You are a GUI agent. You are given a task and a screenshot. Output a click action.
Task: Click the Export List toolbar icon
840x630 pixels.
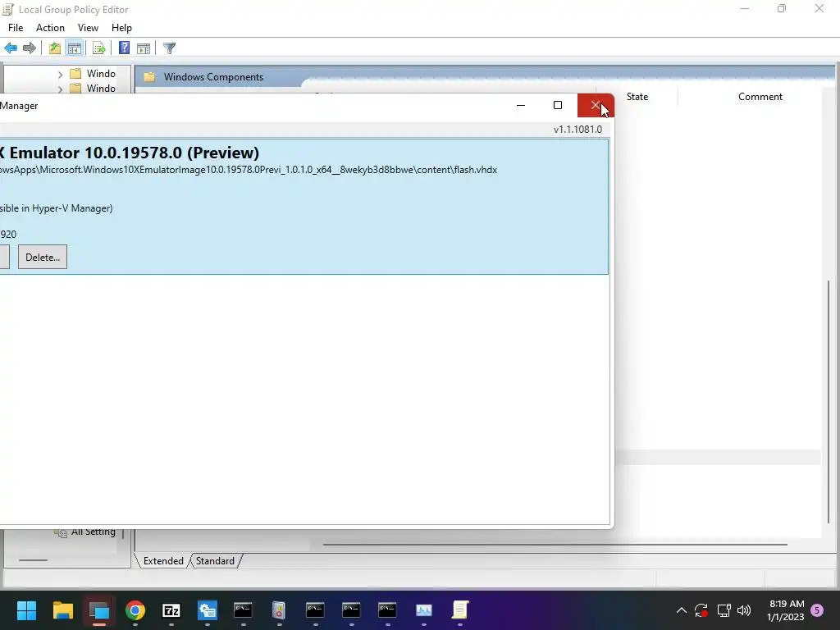tap(99, 48)
